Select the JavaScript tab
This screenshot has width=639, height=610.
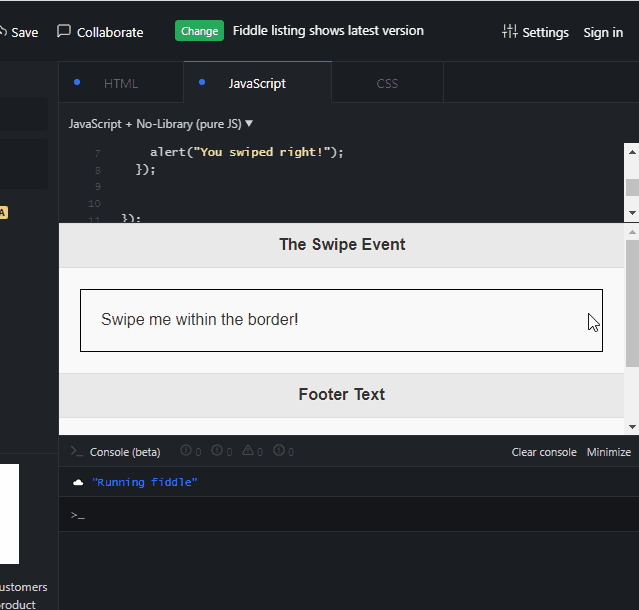click(258, 83)
